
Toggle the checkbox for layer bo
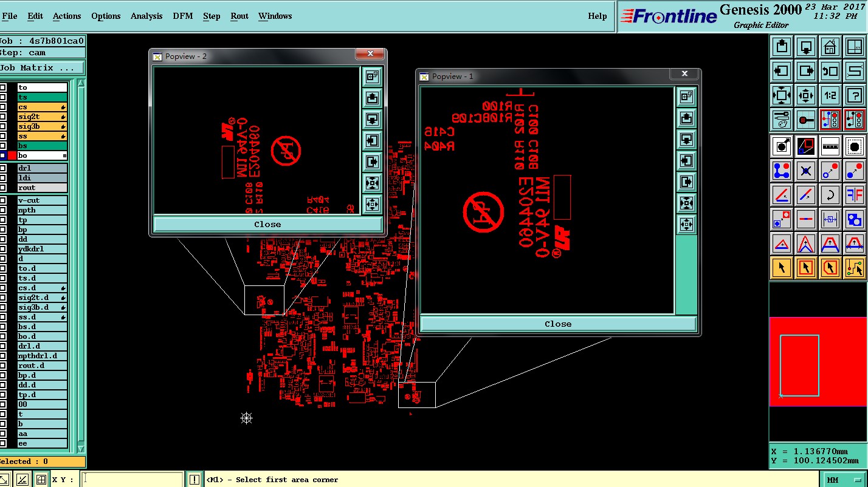tap(3, 155)
